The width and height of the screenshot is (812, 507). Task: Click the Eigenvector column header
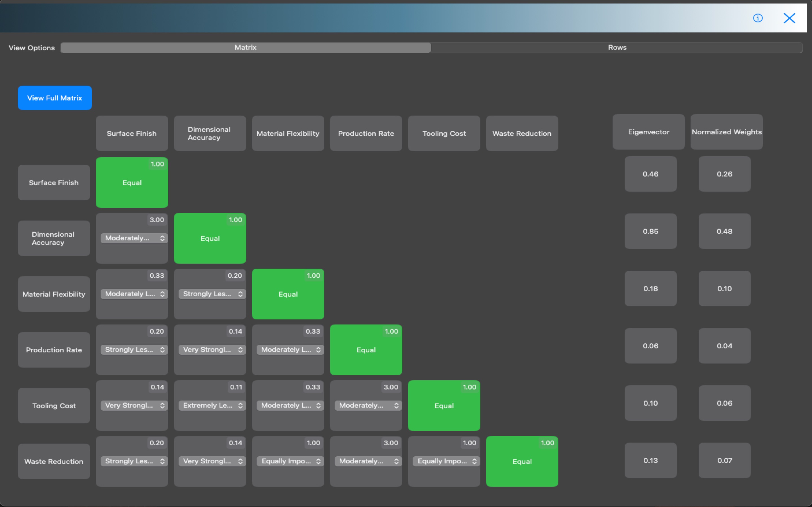[x=648, y=132]
